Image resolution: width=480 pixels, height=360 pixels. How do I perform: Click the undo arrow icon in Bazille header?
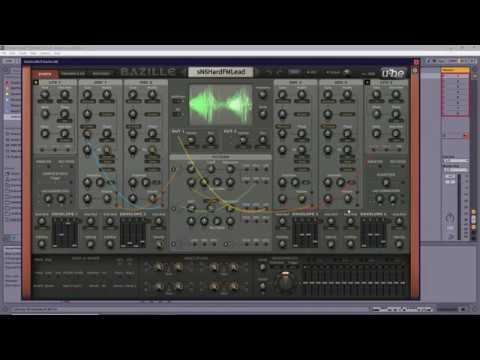(x=268, y=72)
